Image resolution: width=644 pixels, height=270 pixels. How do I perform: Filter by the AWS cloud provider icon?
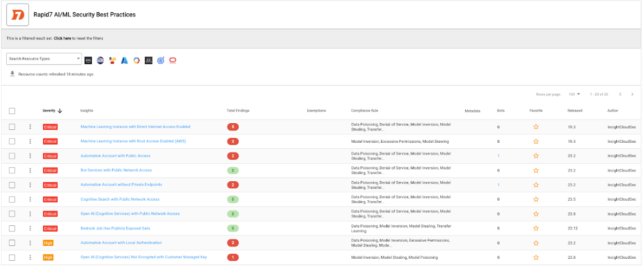[88, 61]
